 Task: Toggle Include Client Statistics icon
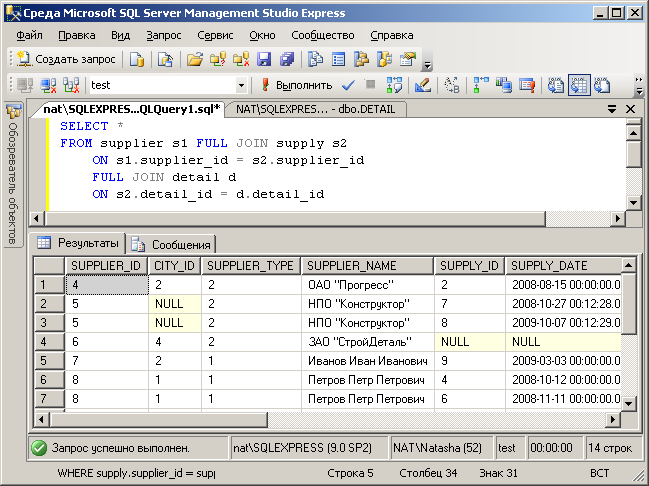(x=504, y=85)
